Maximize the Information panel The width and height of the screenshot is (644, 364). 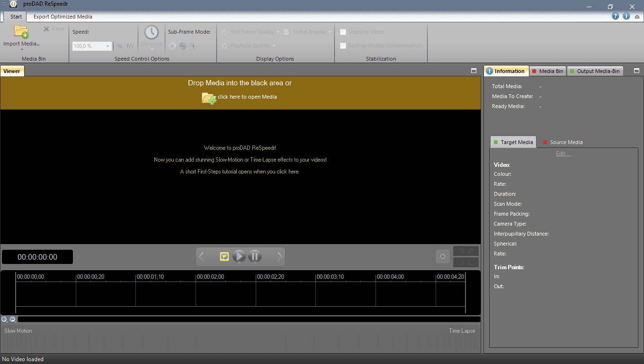tap(636, 71)
